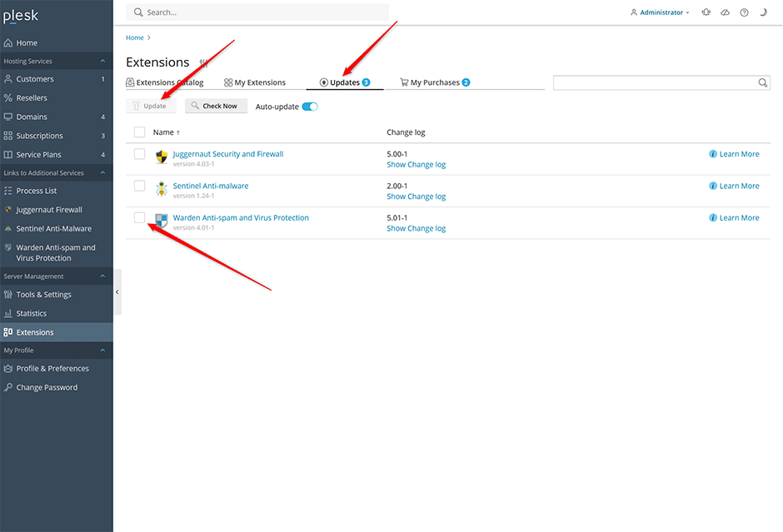Open Extensions settings sliders icon
Image resolution: width=783 pixels, height=532 pixels.
tap(203, 62)
